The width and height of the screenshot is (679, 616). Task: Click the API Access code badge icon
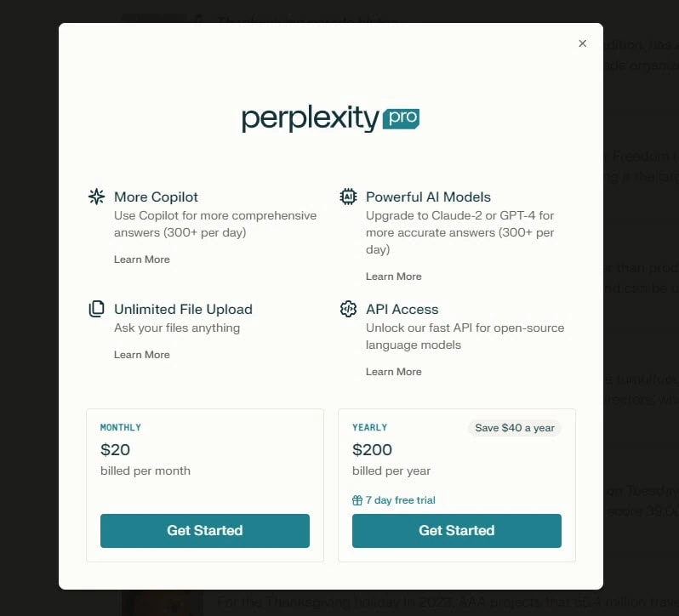click(x=348, y=309)
